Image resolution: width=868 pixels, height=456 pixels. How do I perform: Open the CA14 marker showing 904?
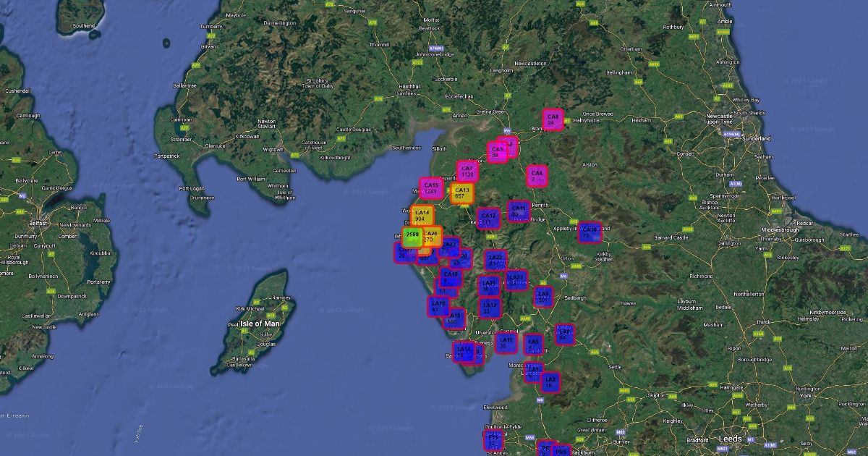tap(422, 216)
